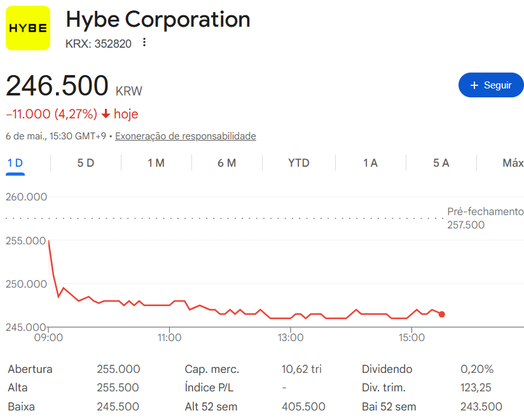This screenshot has height=420, width=524.
Task: Open the three-dot more options menu
Action: pos(144,43)
